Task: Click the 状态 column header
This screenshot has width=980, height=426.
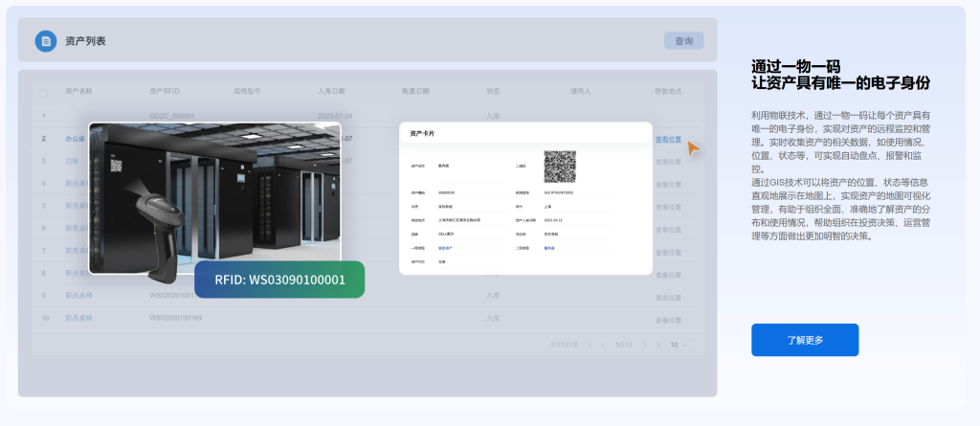Action: pyautogui.click(x=493, y=92)
